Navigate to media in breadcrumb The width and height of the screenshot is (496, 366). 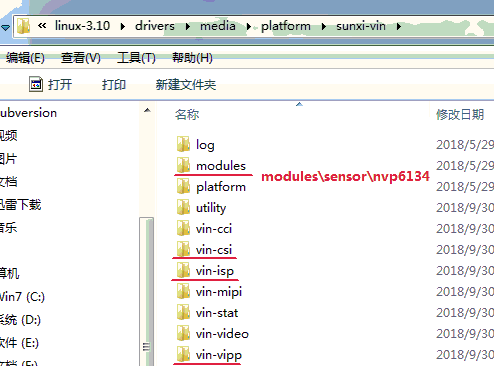(218, 26)
